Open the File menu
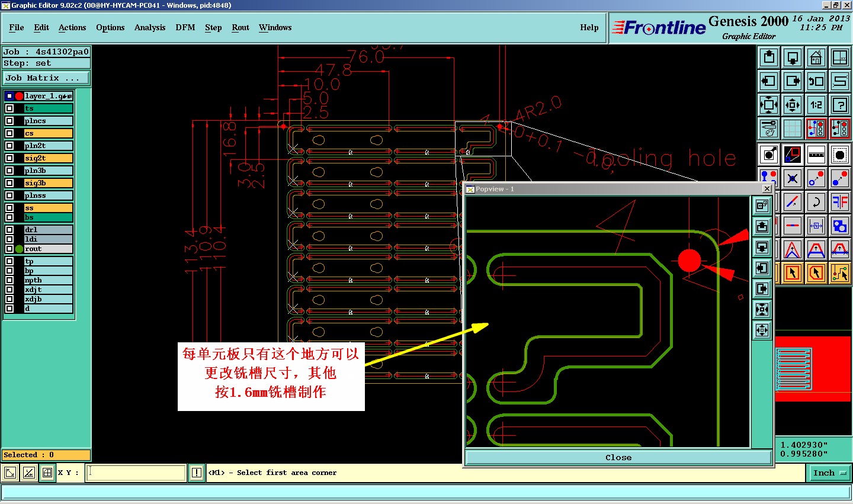 [x=17, y=27]
